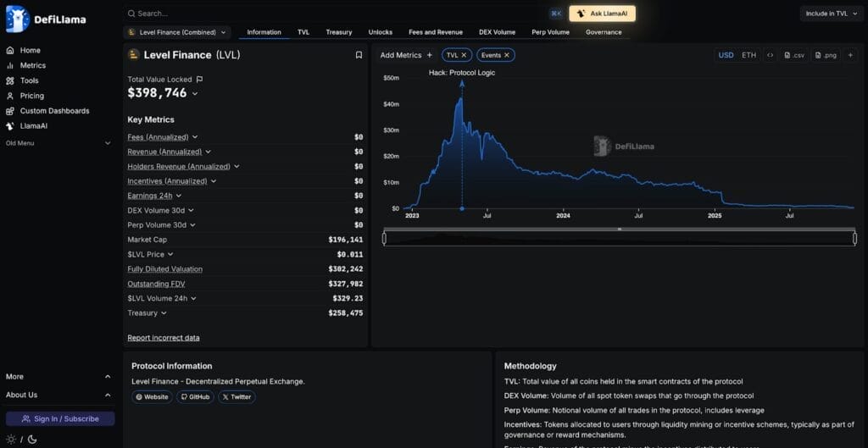Open the protocol GitHub link
The image size is (868, 448).
[195, 396]
